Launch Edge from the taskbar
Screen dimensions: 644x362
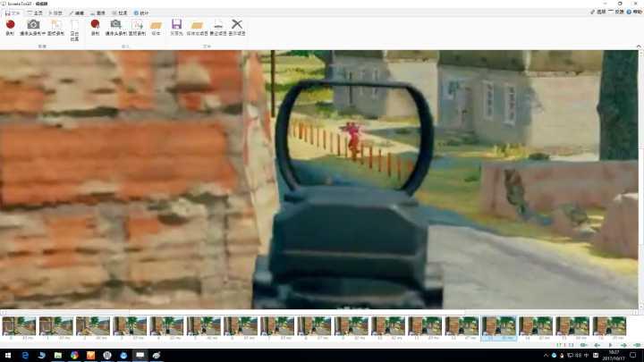[x=25, y=355]
